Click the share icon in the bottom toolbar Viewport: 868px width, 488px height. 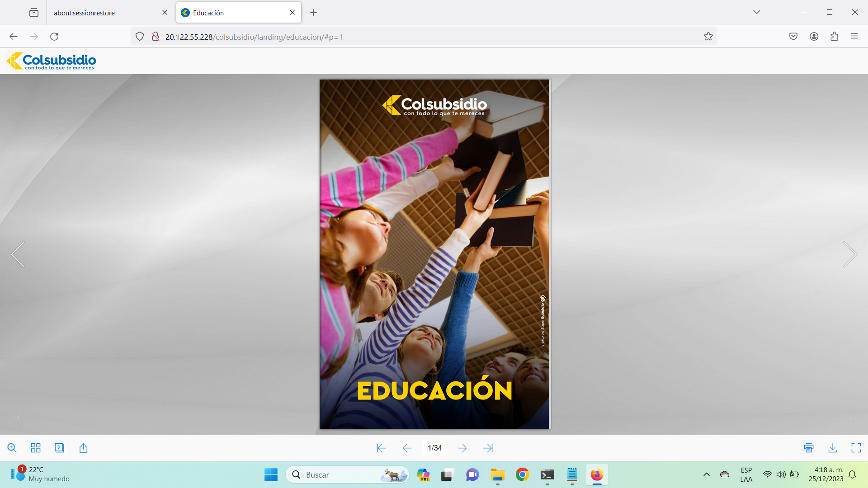pos(83,448)
